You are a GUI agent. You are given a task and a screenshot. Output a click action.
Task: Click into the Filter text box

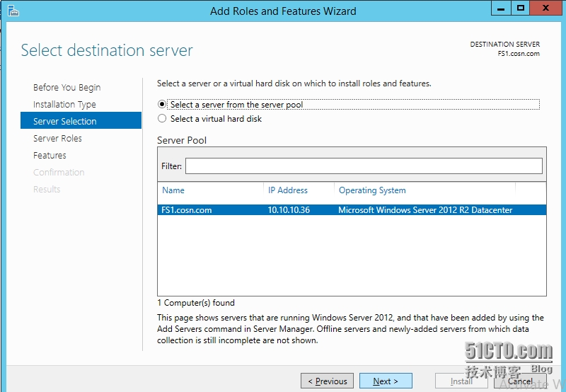[x=364, y=166]
